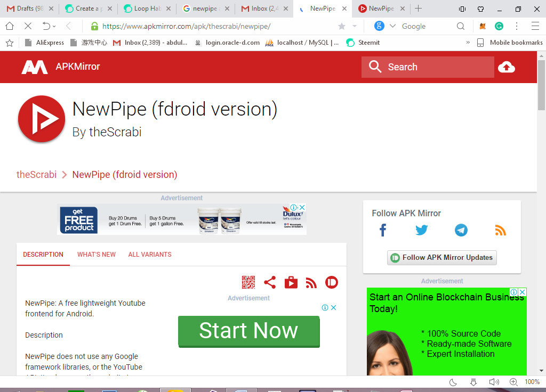Click Follow APK Mirror Updates button

coord(442,258)
